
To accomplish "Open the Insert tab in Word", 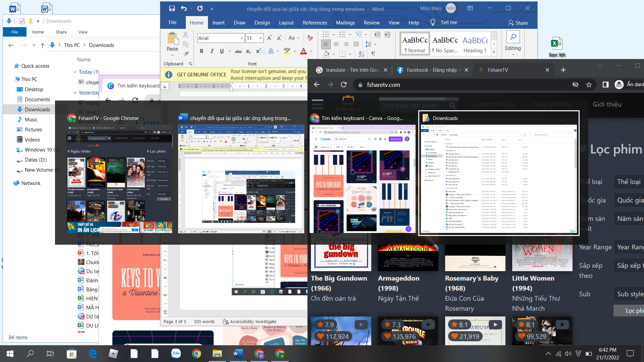I will [218, 22].
